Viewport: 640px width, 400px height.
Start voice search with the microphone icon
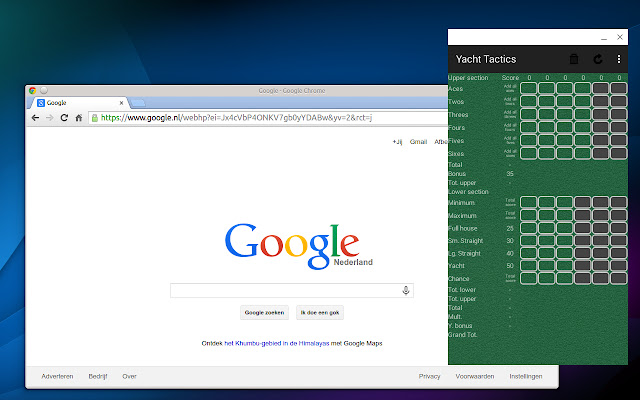tap(406, 290)
